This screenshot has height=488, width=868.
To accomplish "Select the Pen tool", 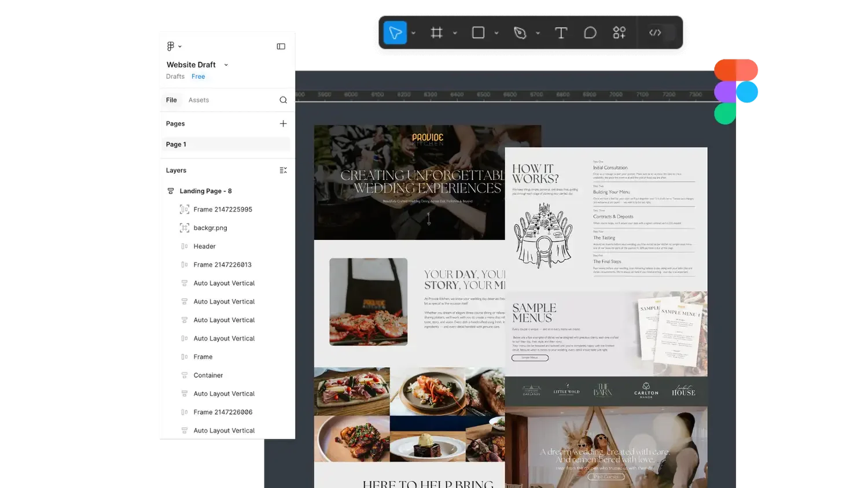I will point(520,33).
